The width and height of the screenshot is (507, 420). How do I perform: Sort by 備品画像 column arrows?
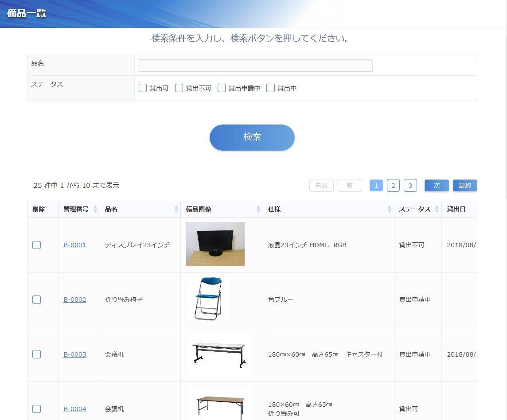tap(258, 209)
